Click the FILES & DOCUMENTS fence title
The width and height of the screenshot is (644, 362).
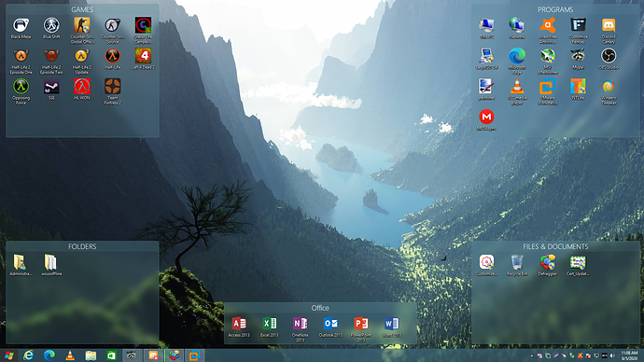point(555,246)
